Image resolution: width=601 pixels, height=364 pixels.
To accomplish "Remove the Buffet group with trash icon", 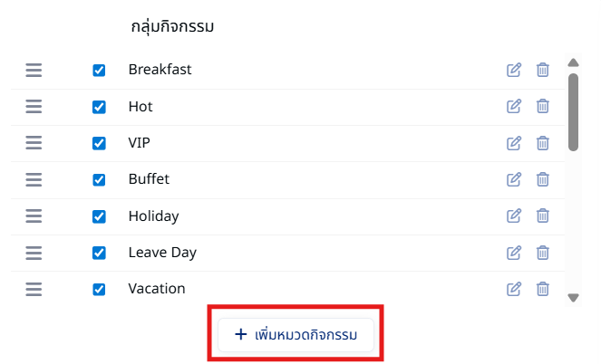I will (542, 179).
